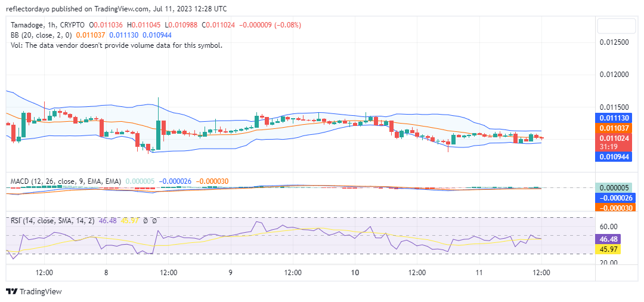Screen dimensions: 644x302
Task: Click the '8' date marker on time axis
Action: pyautogui.click(x=106, y=272)
